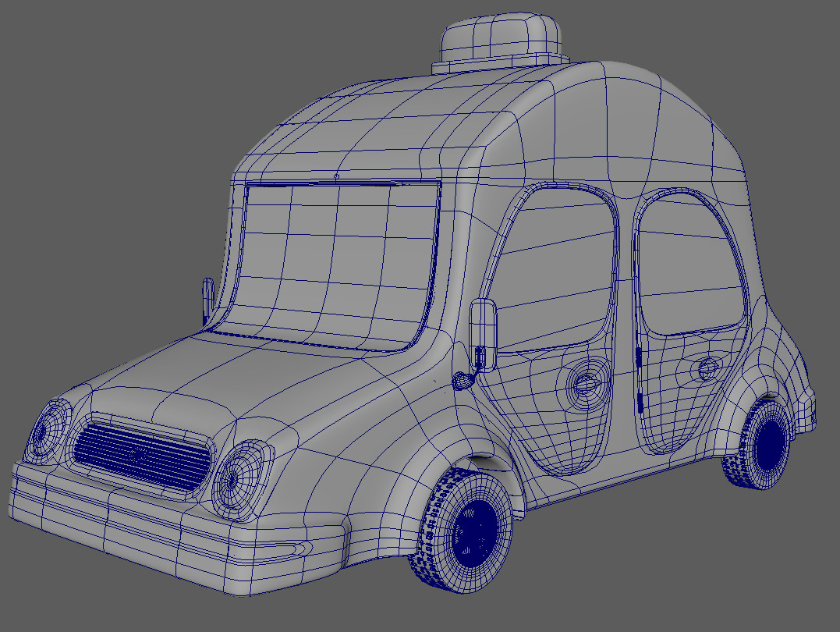Click the left antenna near the windshield
Screen dimensions: 840x632
[208, 296]
